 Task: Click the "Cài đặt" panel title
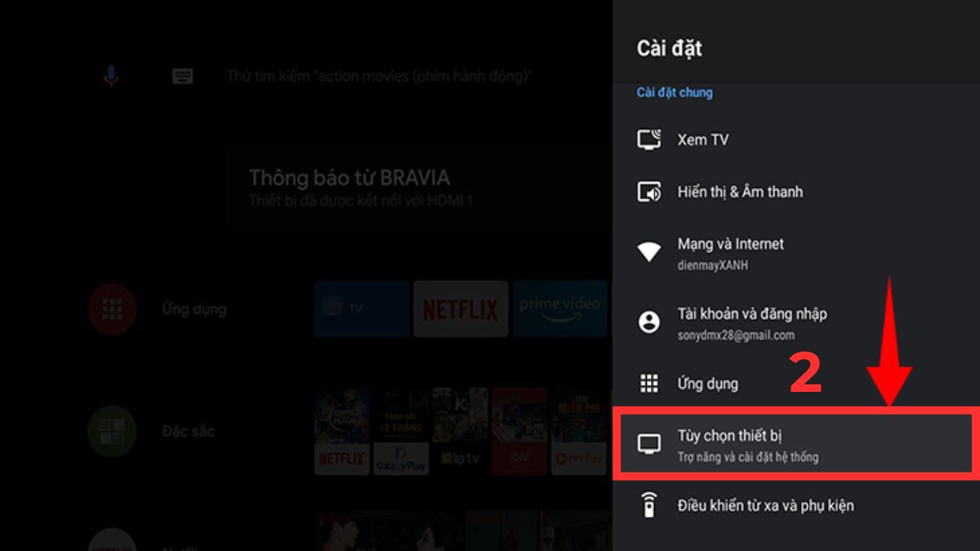click(x=670, y=48)
